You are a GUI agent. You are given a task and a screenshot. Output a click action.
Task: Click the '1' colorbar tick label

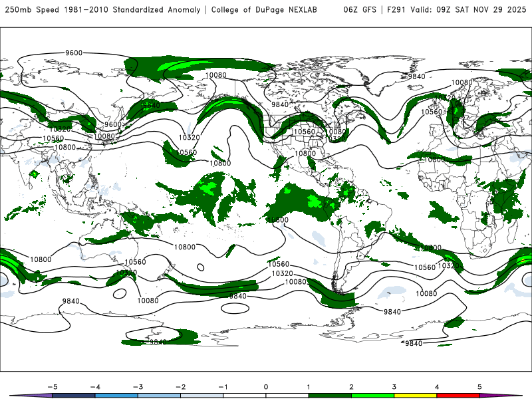click(x=309, y=387)
